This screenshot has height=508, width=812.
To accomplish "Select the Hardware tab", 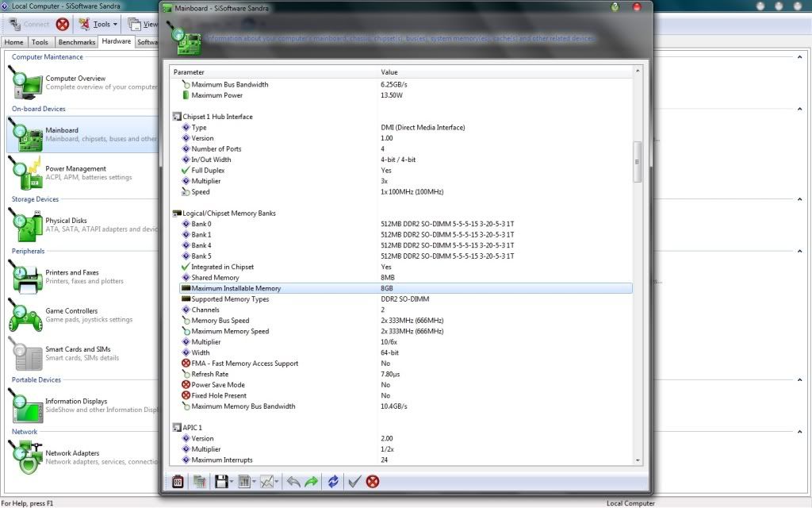I will pyautogui.click(x=117, y=41).
